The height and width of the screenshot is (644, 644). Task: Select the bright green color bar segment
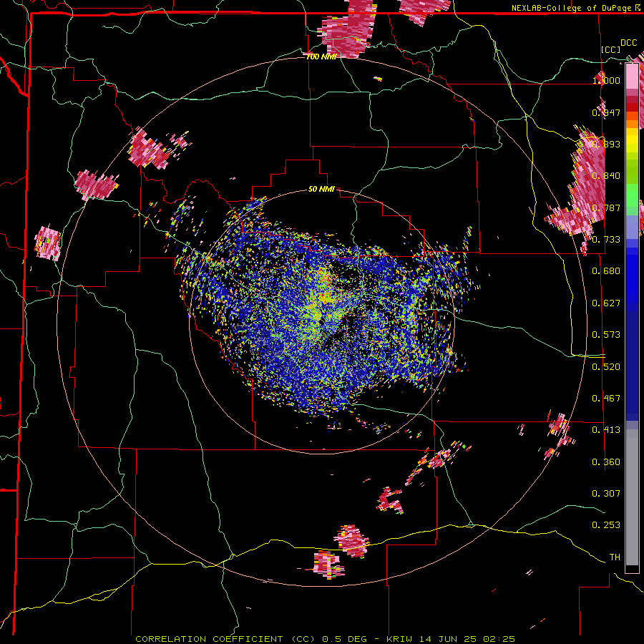tap(632, 195)
